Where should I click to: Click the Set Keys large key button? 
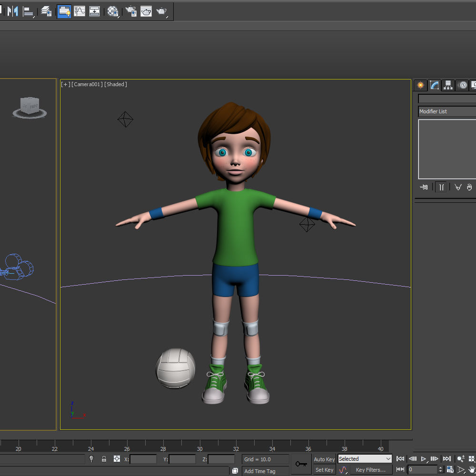pyautogui.click(x=301, y=464)
